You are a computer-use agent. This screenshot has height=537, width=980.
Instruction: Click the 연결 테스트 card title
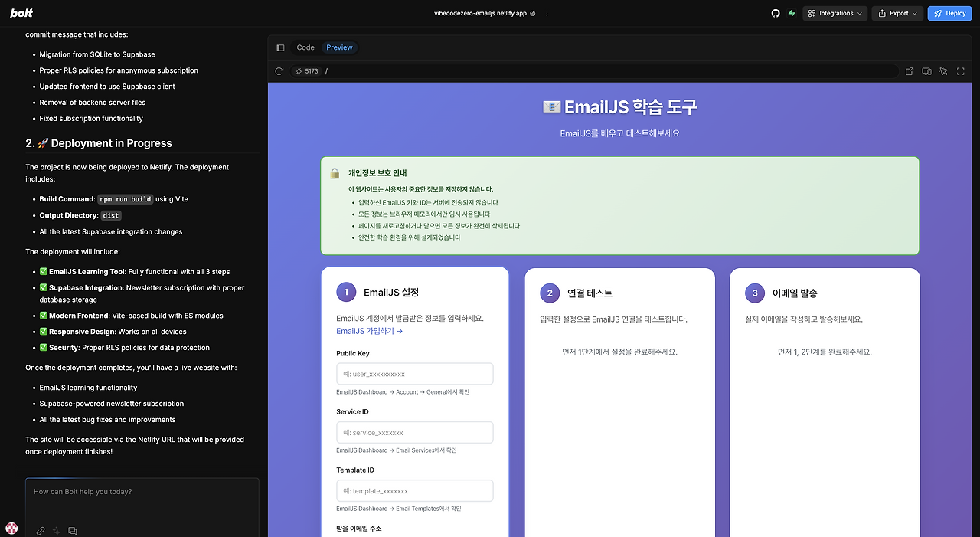(590, 293)
